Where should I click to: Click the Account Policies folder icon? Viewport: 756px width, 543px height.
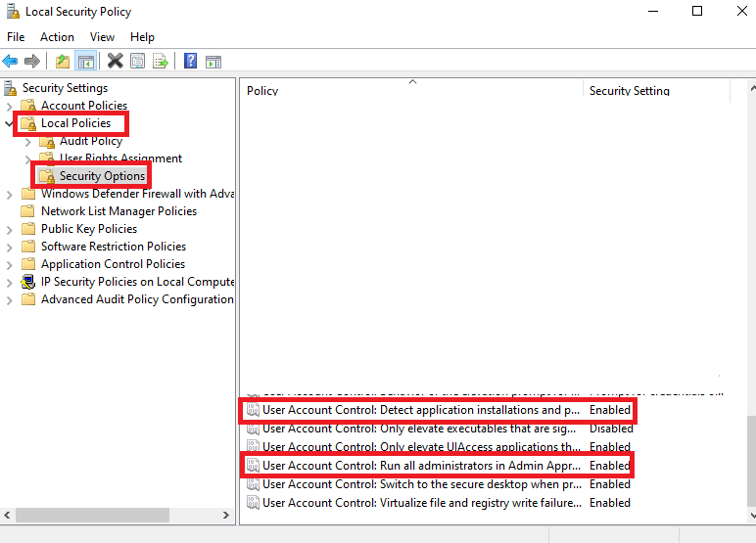pos(29,106)
